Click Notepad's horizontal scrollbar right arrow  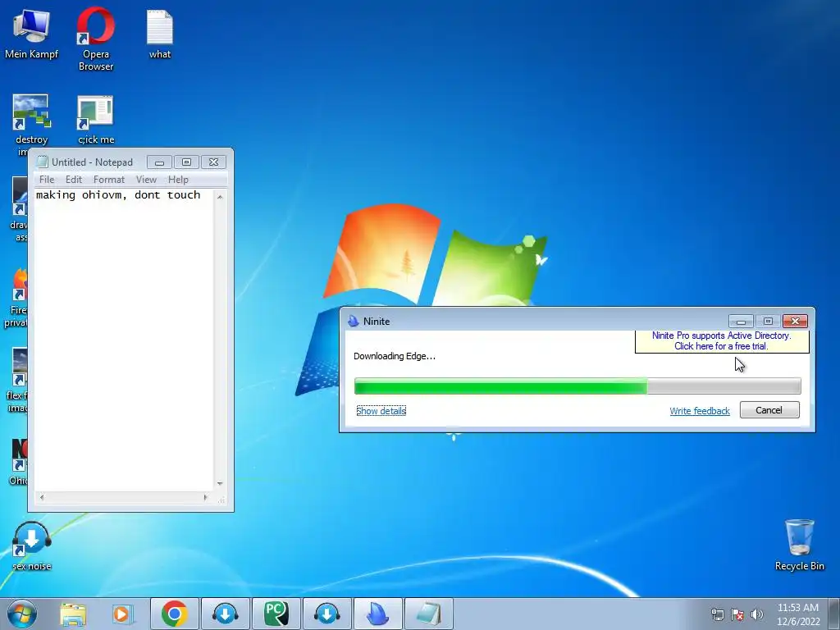(205, 498)
